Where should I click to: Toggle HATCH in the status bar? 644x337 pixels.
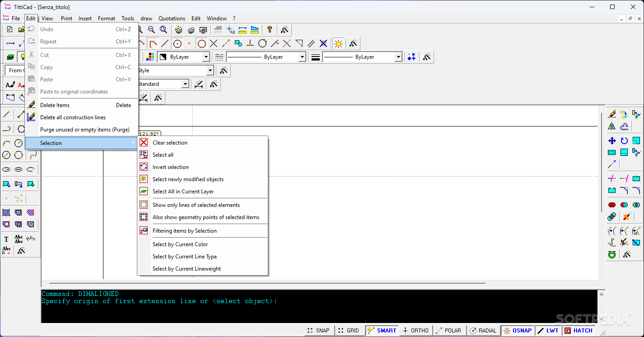click(579, 331)
